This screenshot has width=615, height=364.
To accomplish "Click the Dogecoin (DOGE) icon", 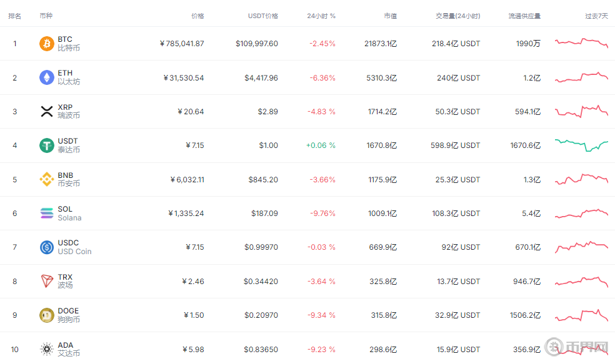I will click(x=47, y=315).
